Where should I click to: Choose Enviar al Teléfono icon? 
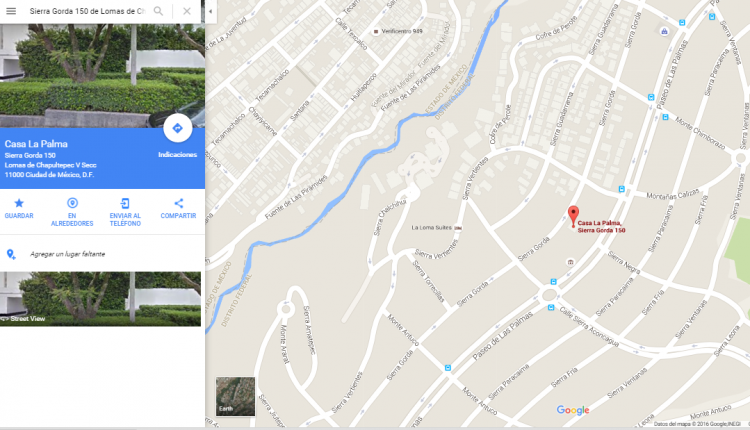[x=125, y=212]
